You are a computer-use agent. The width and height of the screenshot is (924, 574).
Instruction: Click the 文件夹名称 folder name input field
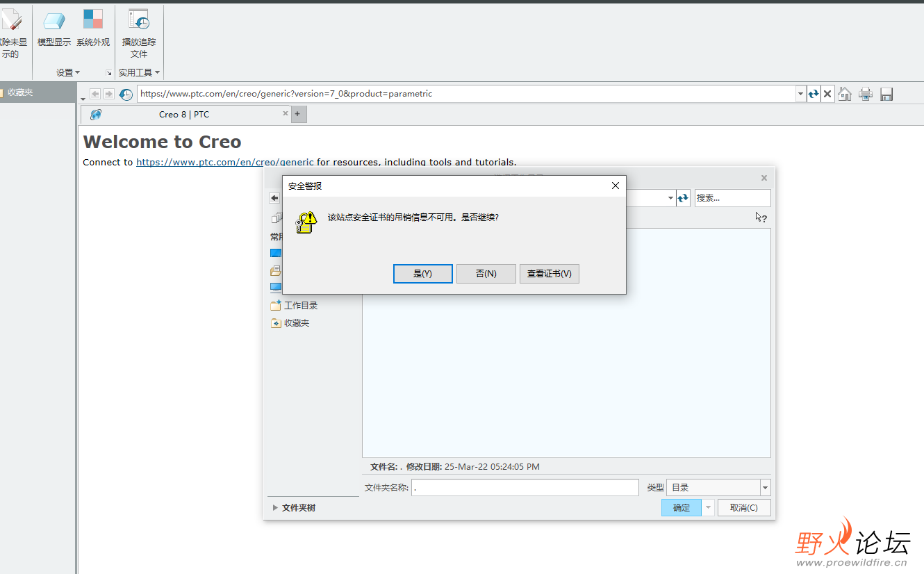[525, 488]
